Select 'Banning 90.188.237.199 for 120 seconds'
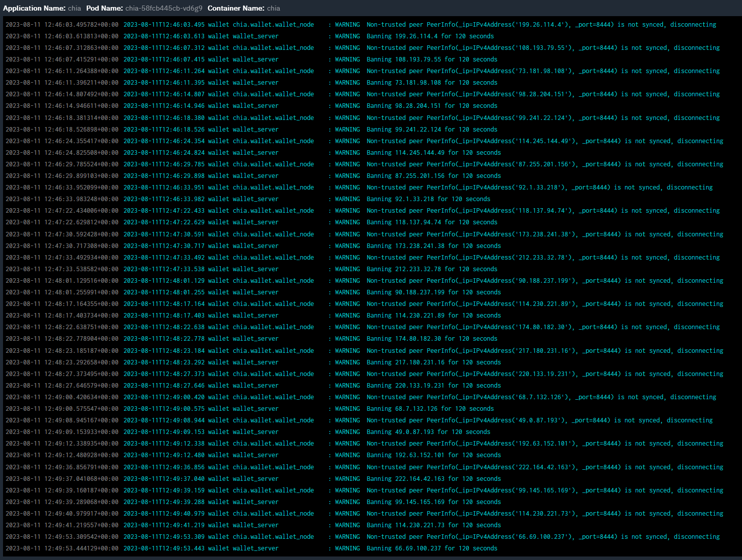Viewport: 742px width, 560px height. 434,292
